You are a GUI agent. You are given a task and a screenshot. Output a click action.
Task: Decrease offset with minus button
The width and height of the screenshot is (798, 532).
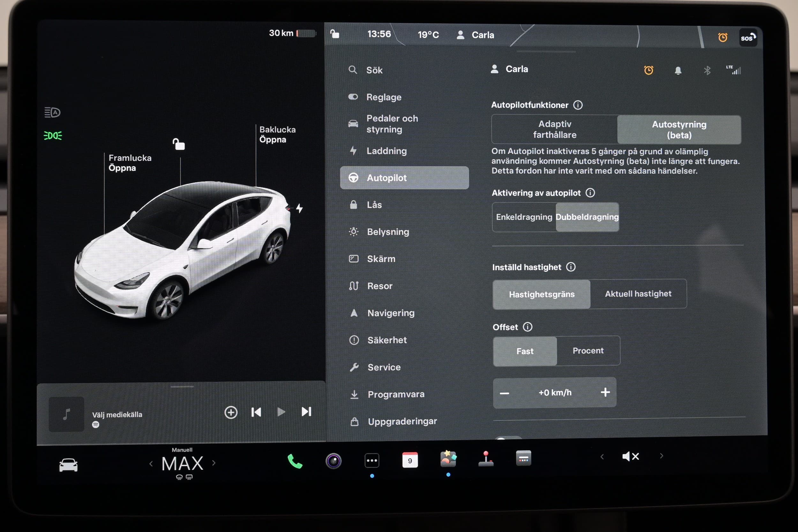click(x=505, y=393)
